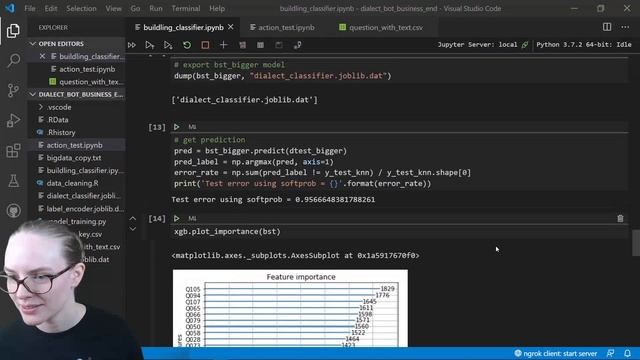Move cell 14 down
The height and width of the screenshot is (360, 640).
[133, 229]
